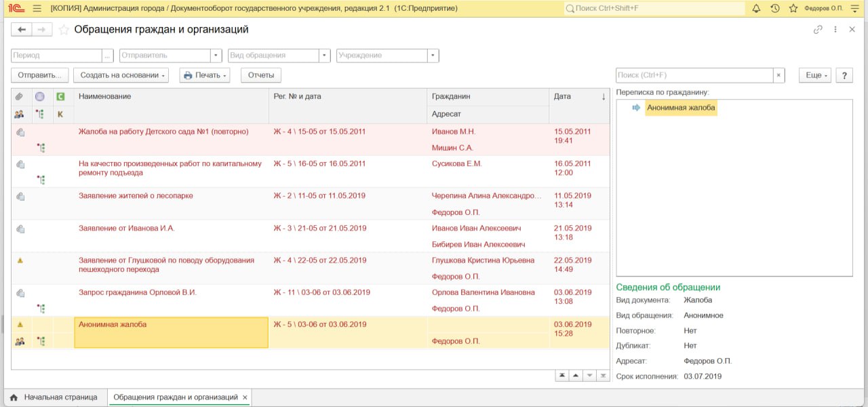
Task: Open the Еще actions menu
Action: [814, 75]
